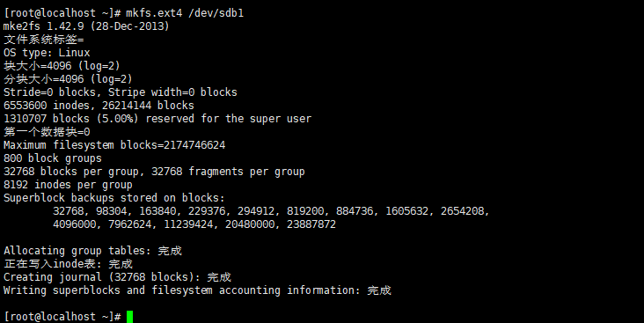This screenshot has width=644, height=323.
Task: Click backup block number 23887872
Action: (311, 224)
